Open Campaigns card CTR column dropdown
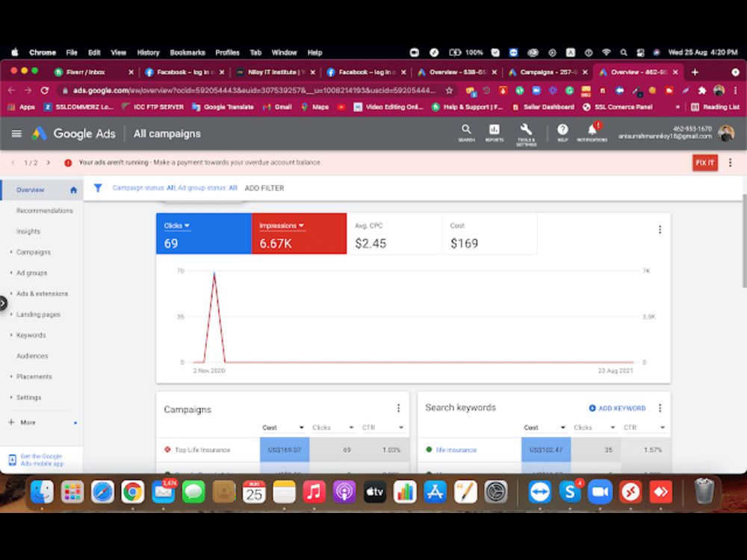The height and width of the screenshot is (560, 747). (x=383, y=428)
